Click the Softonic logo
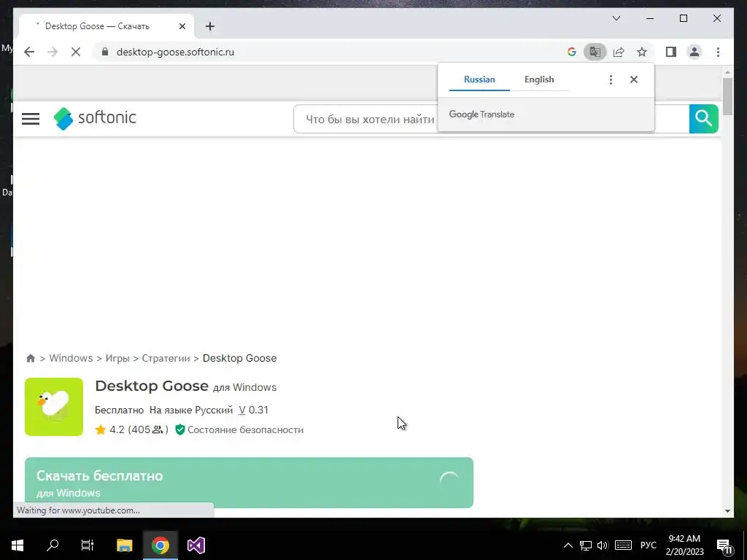Image resolution: width=747 pixels, height=560 pixels. click(95, 118)
